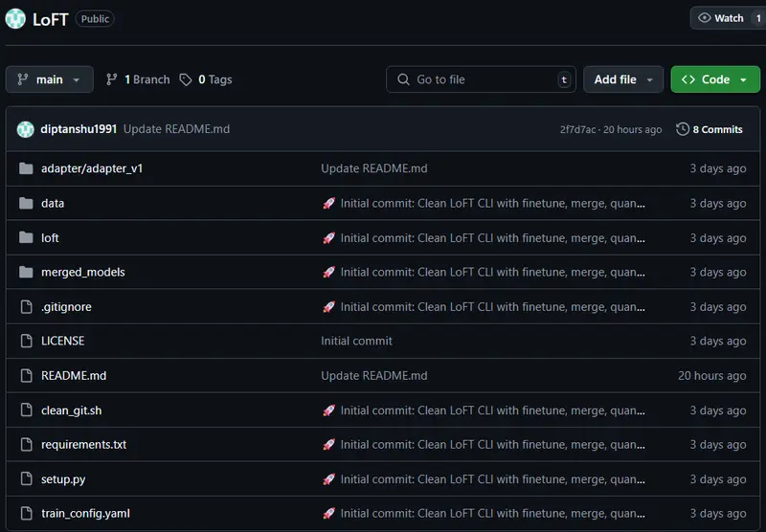Click file icon for README.md
The width and height of the screenshot is (766, 532).
27,375
